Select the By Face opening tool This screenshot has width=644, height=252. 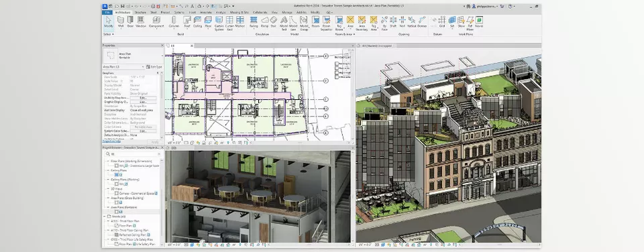[x=384, y=23]
